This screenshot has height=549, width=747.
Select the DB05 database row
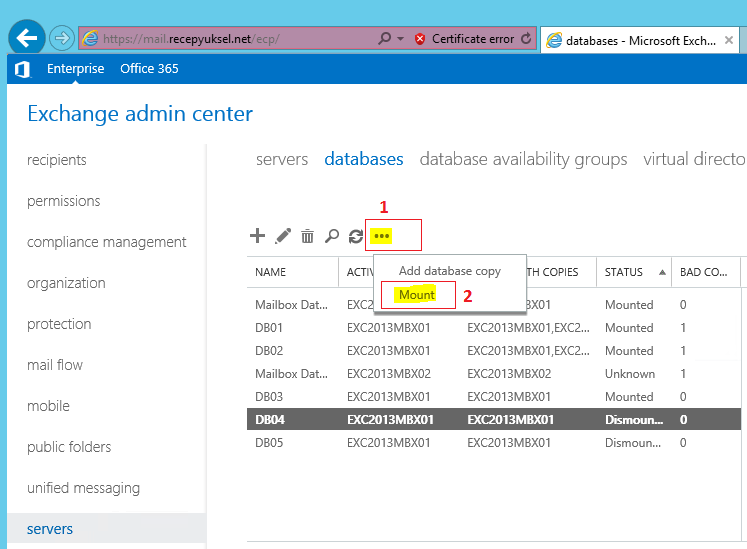[x=494, y=443]
